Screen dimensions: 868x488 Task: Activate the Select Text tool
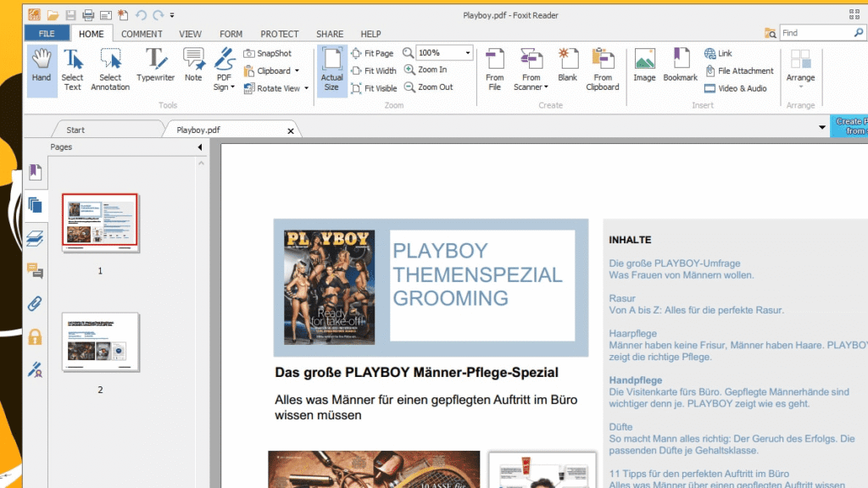73,71
